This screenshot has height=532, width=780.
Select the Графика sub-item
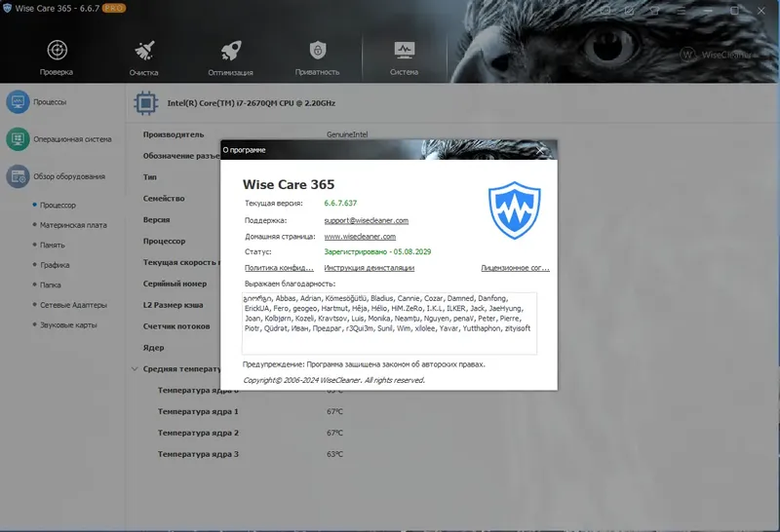pos(55,265)
